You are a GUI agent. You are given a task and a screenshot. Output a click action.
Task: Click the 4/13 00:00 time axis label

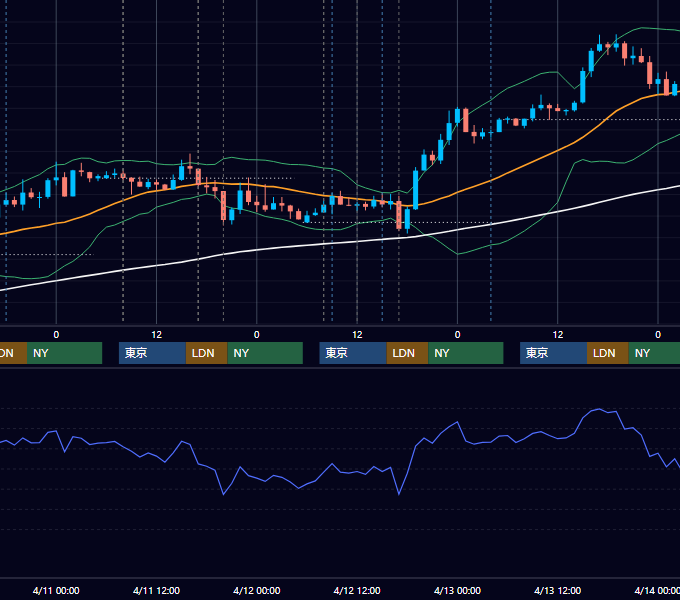457,590
